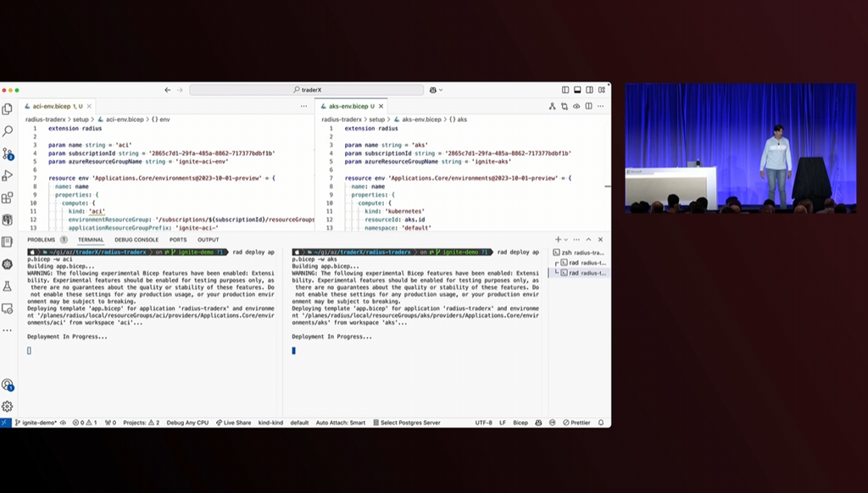
Task: Click Live Share in the status bar
Action: pyautogui.click(x=234, y=422)
